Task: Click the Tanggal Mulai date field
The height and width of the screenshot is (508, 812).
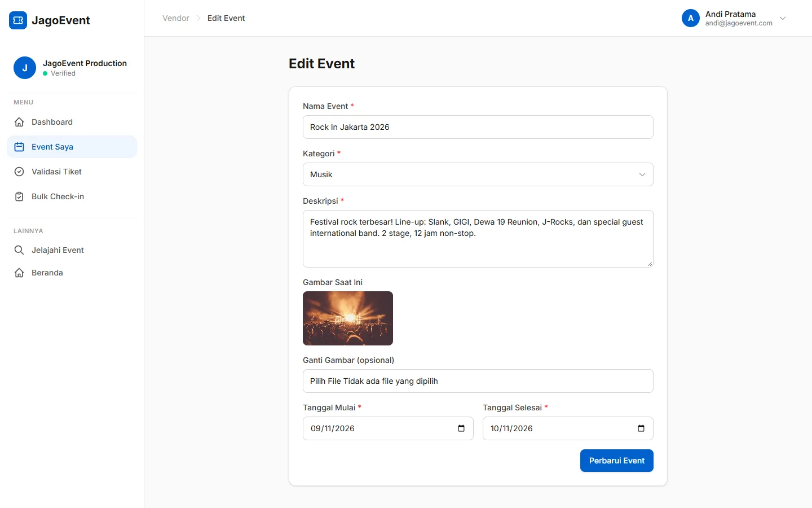Action: 388,428
